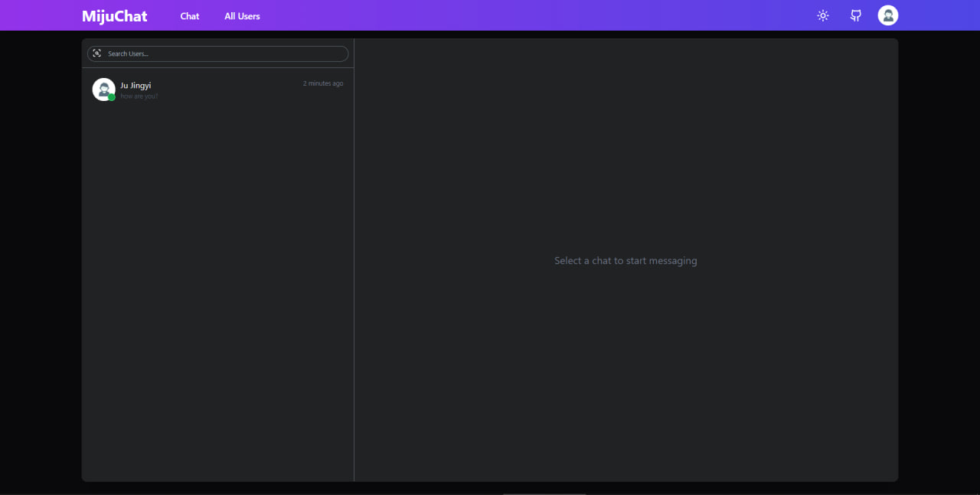Open Ju Jingyi's avatar
Viewport: 980px width, 495px height.
103,90
